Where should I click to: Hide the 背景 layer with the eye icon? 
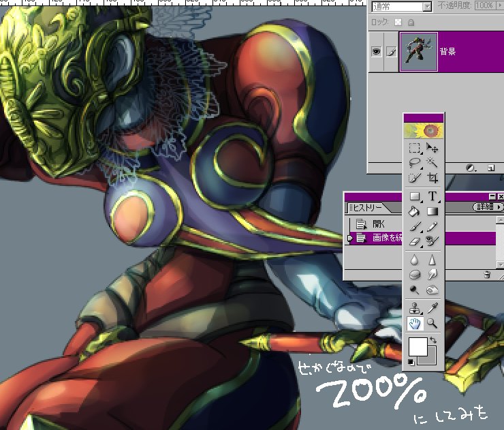click(376, 52)
